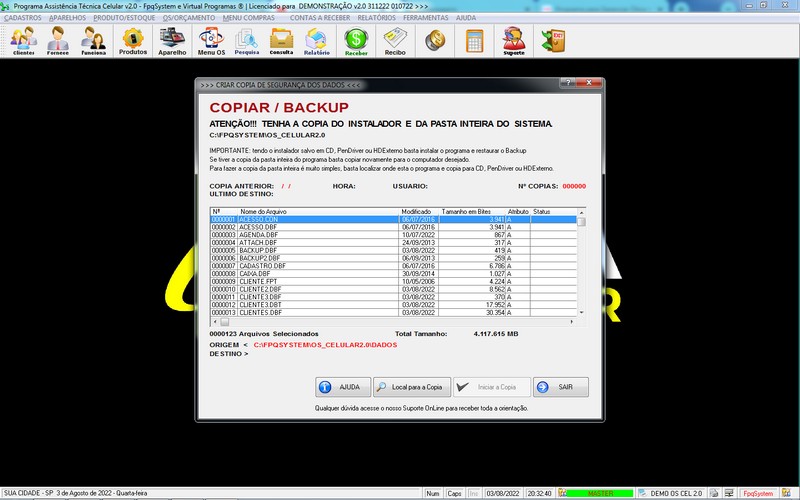The width and height of the screenshot is (800, 500).
Task: Open the OS/ORÇAMENTO menu
Action: [189, 18]
